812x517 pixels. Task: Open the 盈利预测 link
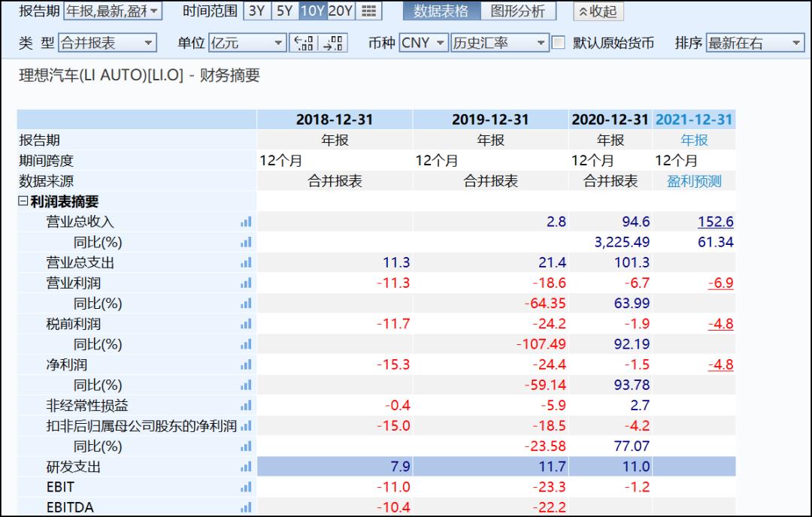(694, 181)
